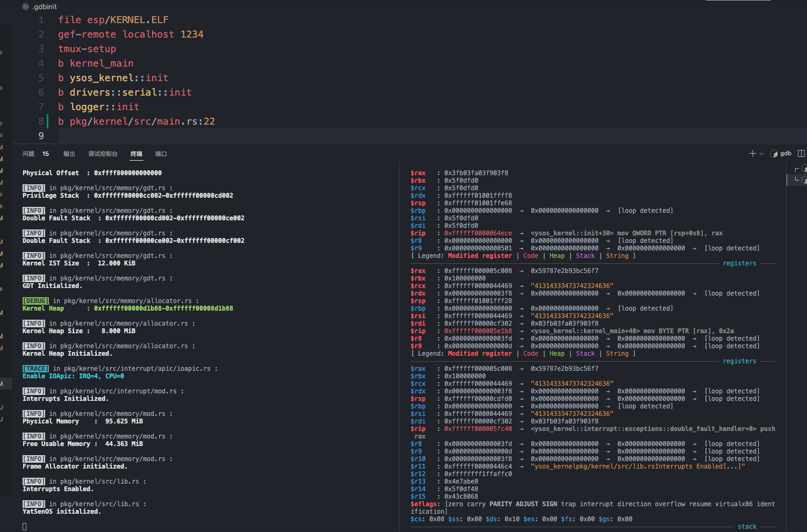
Task: Click 'Kernel IST Size : 12.000 KiB' text
Action: [79, 263]
